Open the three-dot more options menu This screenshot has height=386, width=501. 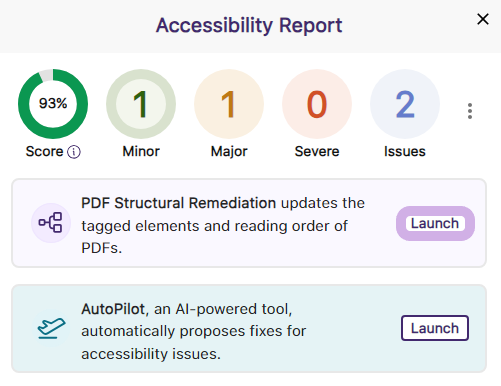click(x=470, y=111)
